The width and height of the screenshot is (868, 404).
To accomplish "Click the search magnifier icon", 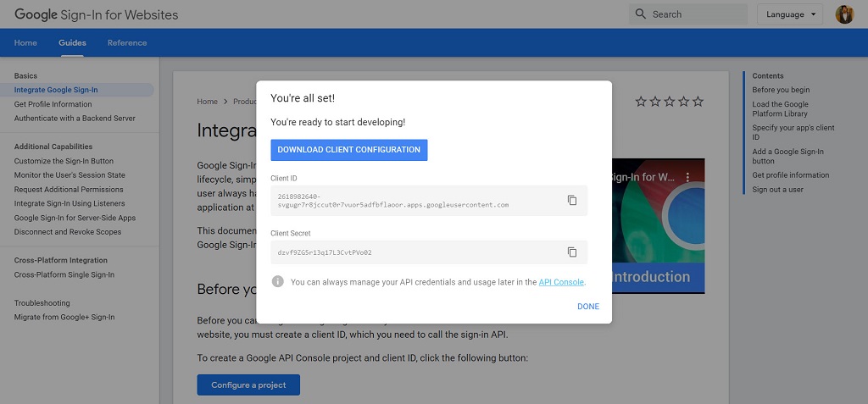I will pos(641,14).
